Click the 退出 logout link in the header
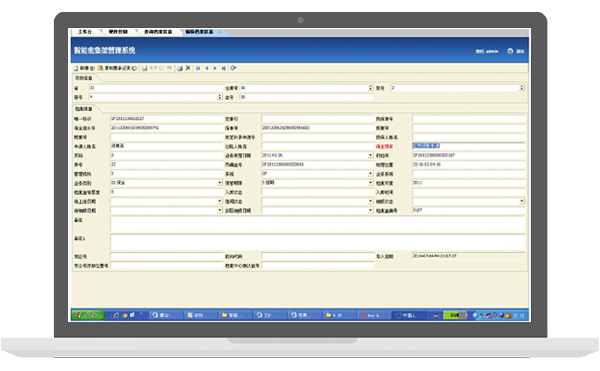This screenshot has height=371, width=600. (520, 51)
